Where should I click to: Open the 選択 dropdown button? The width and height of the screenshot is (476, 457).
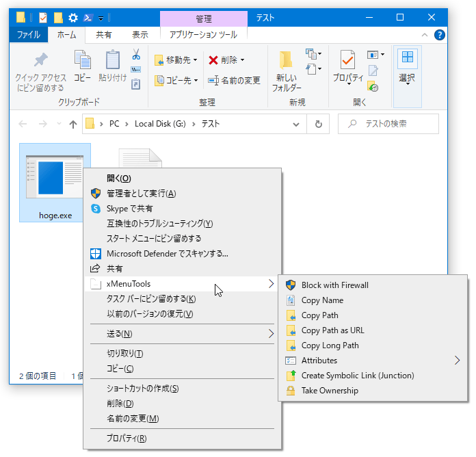(408, 77)
